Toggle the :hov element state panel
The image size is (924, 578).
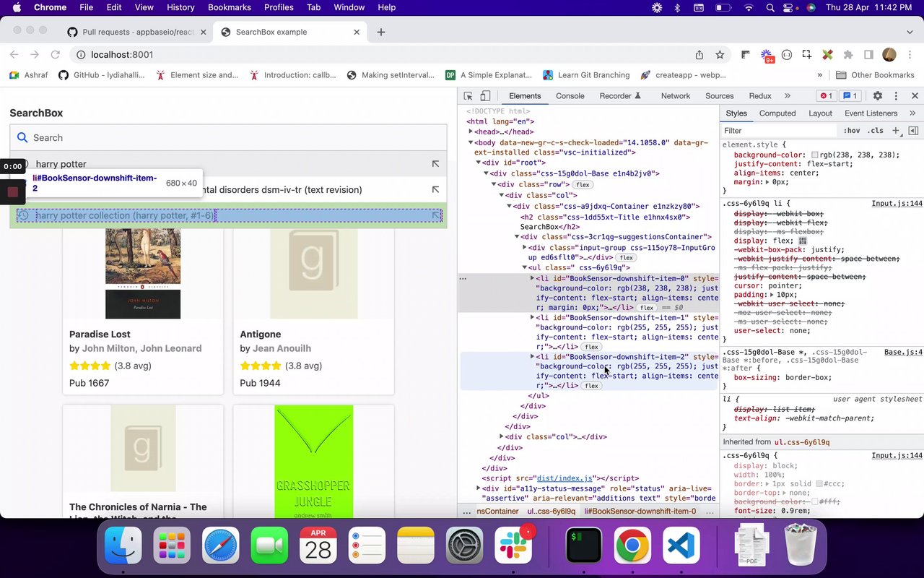852,131
